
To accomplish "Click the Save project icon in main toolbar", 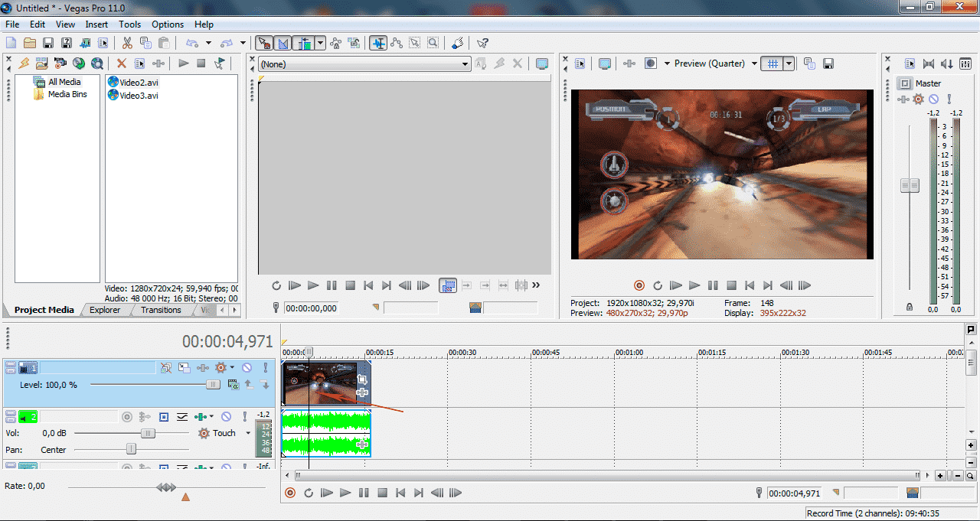I will click(48, 44).
